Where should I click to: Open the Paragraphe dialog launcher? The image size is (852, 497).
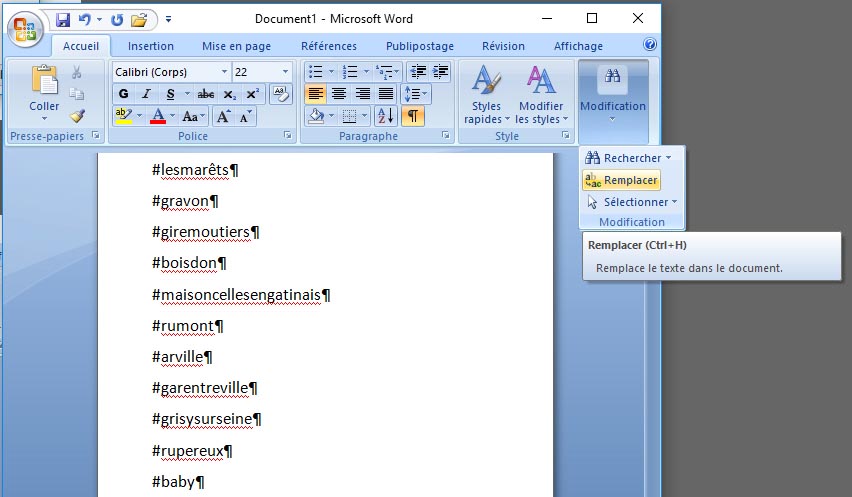(446, 135)
